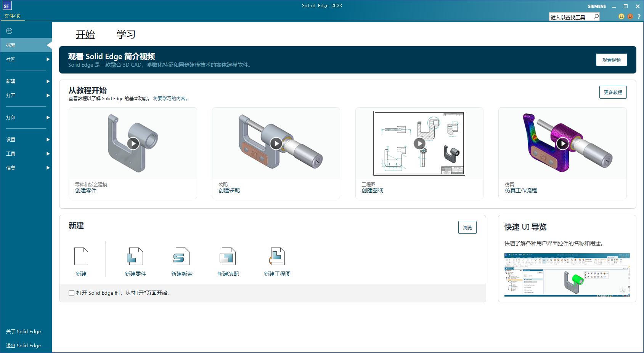The width and height of the screenshot is (644, 353).
Task: Click the 仿真工作流程 tutorial title
Action: [521, 190]
